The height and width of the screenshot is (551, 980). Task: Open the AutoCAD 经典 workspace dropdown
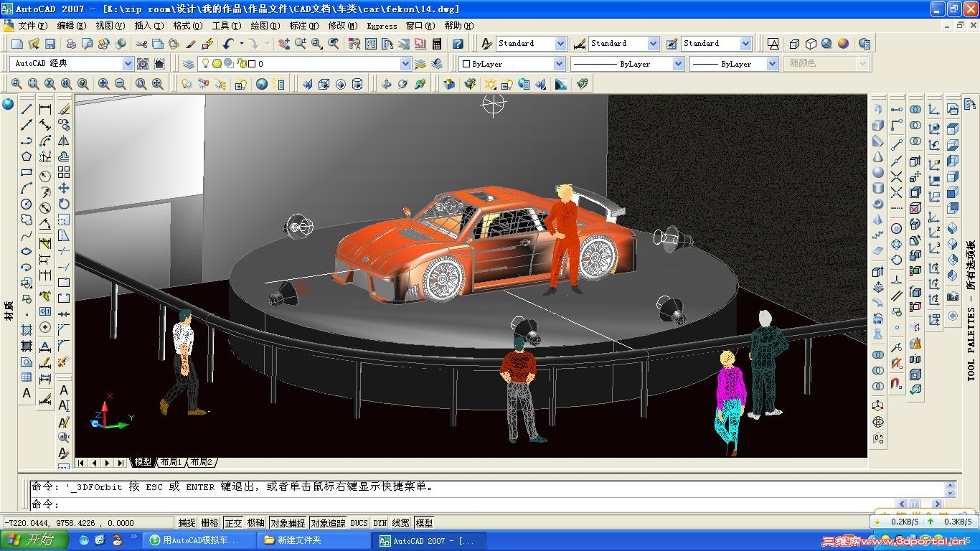[128, 64]
